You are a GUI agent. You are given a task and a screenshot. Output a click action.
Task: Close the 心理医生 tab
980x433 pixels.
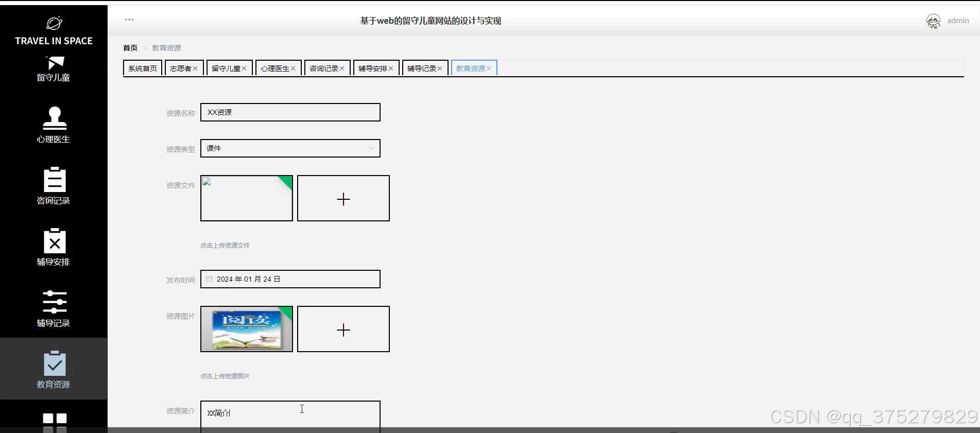[x=293, y=68]
